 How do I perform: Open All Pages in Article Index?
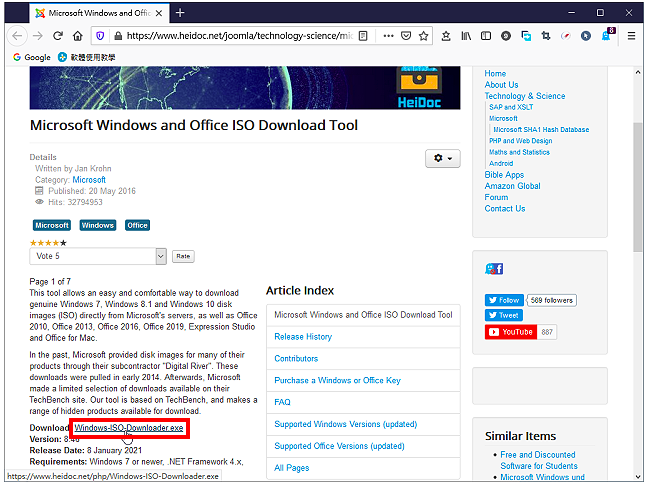(x=292, y=468)
